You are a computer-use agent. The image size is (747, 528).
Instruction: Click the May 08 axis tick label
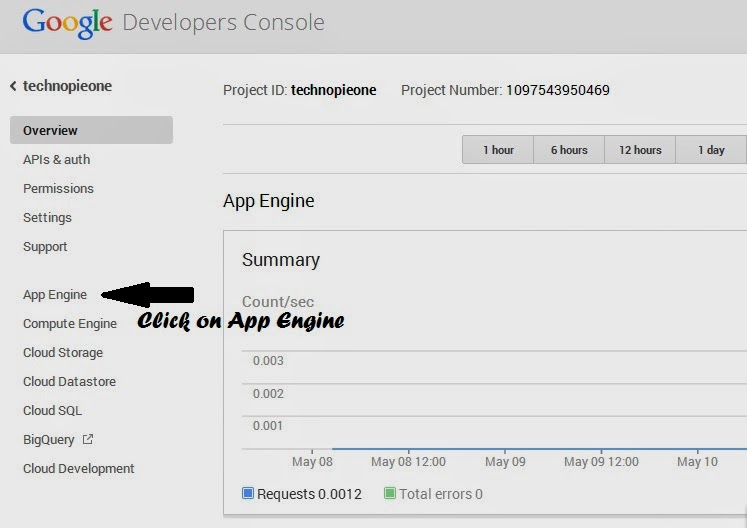pos(312,461)
